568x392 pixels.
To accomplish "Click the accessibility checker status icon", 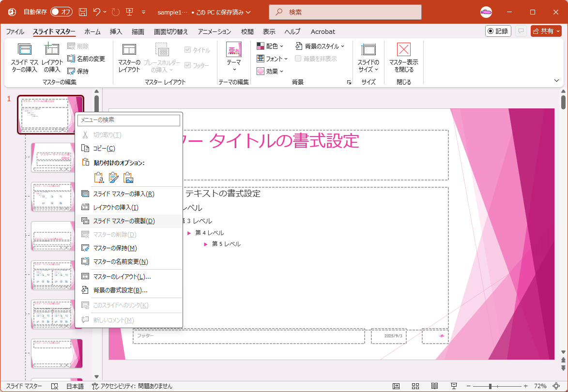I will [95, 386].
